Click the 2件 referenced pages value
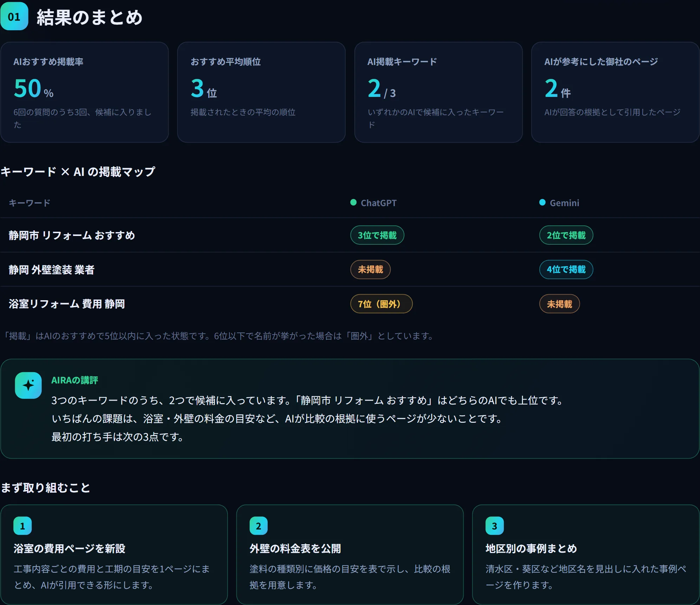Image resolution: width=700 pixels, height=605 pixels. pyautogui.click(x=558, y=88)
